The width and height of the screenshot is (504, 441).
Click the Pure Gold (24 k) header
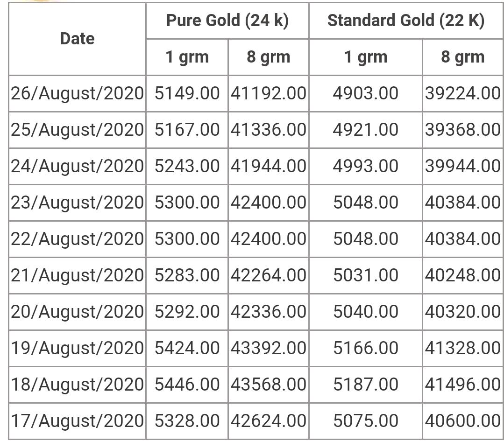(227, 21)
